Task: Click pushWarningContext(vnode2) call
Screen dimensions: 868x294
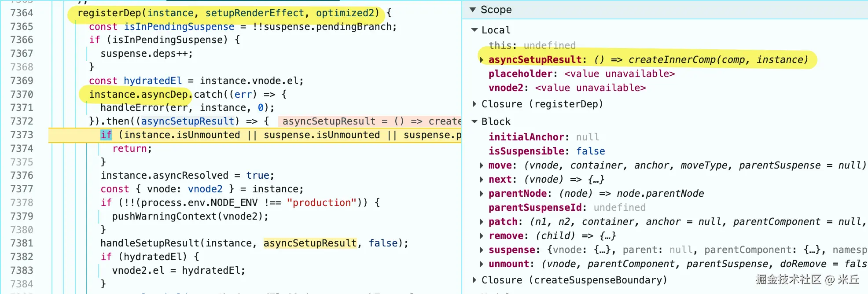Action: [x=190, y=216]
